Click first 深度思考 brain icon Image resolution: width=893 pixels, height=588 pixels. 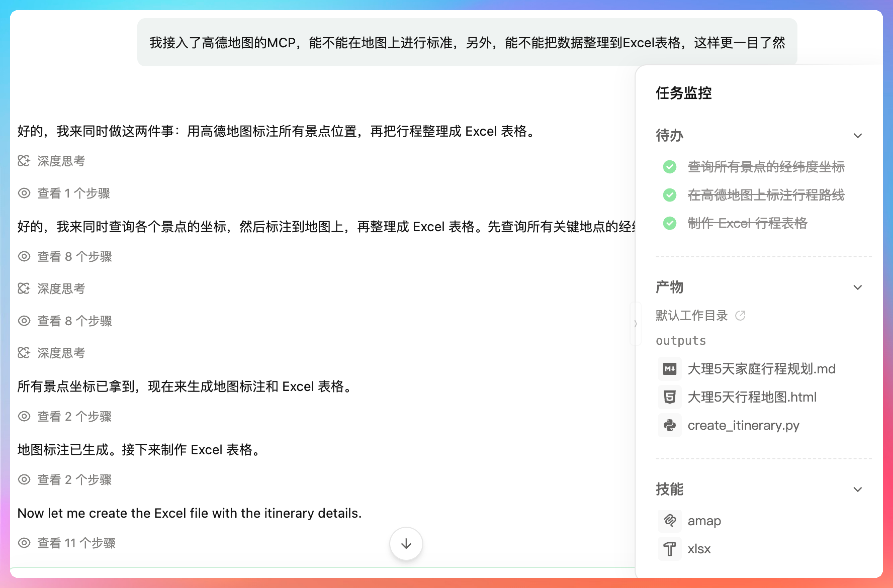click(x=24, y=161)
